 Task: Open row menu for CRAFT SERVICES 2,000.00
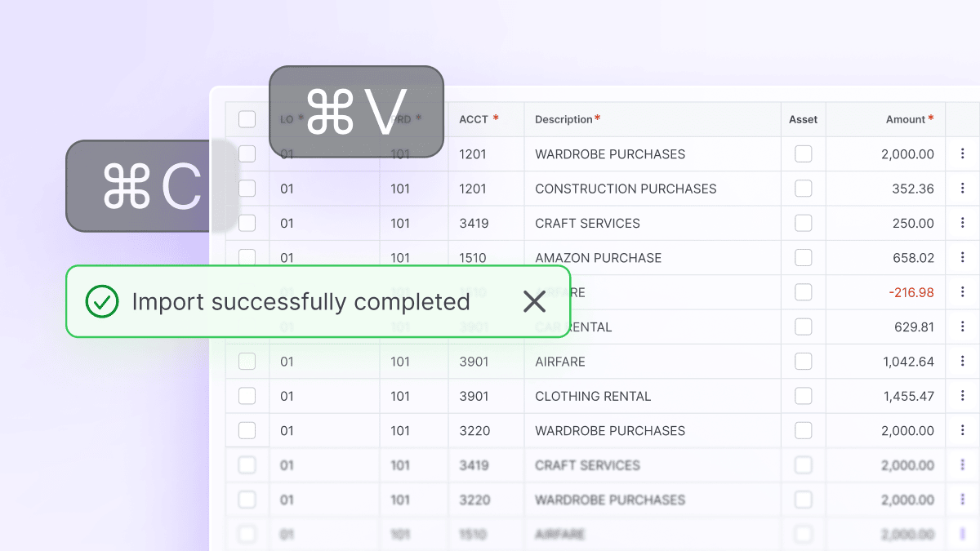point(963,465)
